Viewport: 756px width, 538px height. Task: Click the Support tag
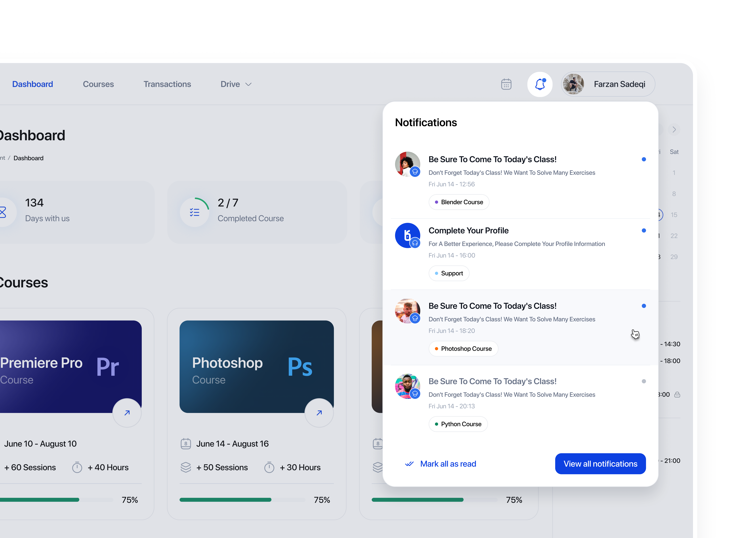point(449,273)
